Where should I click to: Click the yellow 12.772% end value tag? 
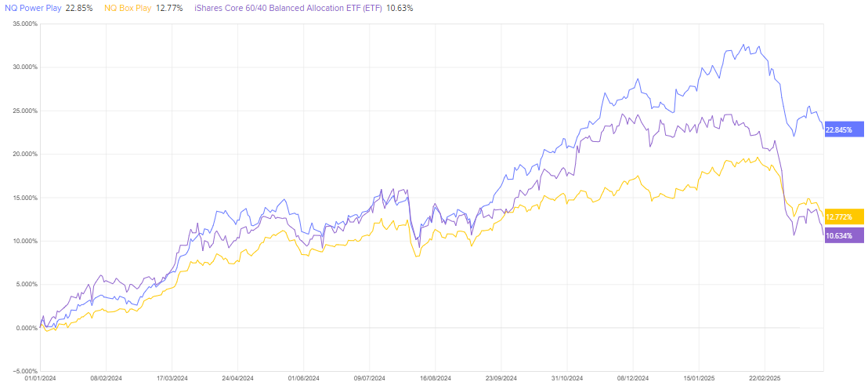coord(844,216)
